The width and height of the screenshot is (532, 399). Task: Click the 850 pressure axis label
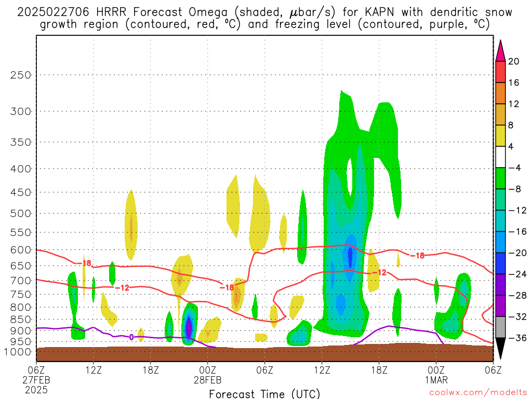(21, 320)
